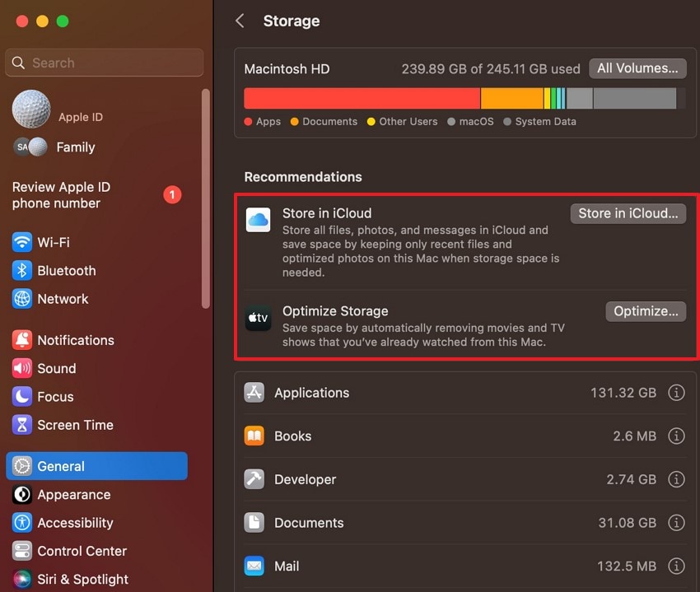The width and height of the screenshot is (700, 592).
Task: Show info for Mail storage
Action: [676, 566]
